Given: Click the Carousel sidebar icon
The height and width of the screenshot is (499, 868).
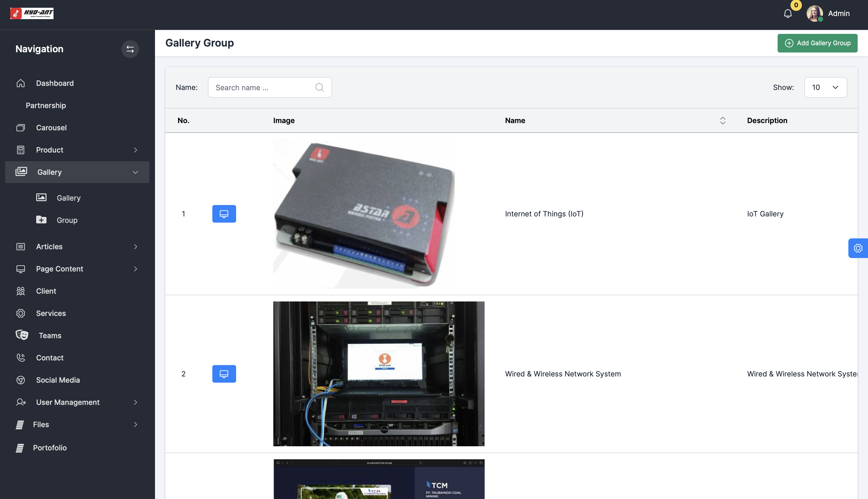Looking at the screenshot, I should click(x=21, y=128).
